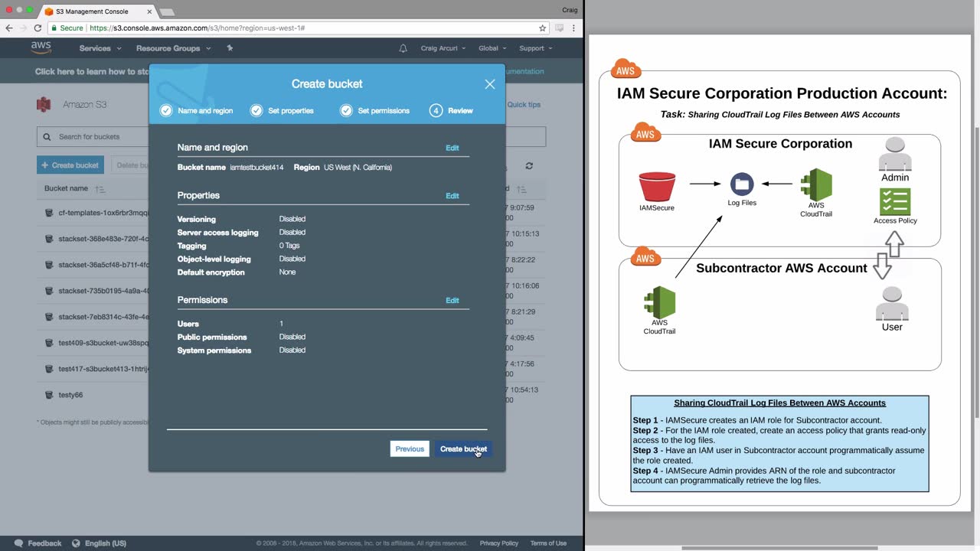Image resolution: width=980 pixels, height=551 pixels.
Task: Click the diagram window's vertical scrollbar
Action: tap(976, 273)
